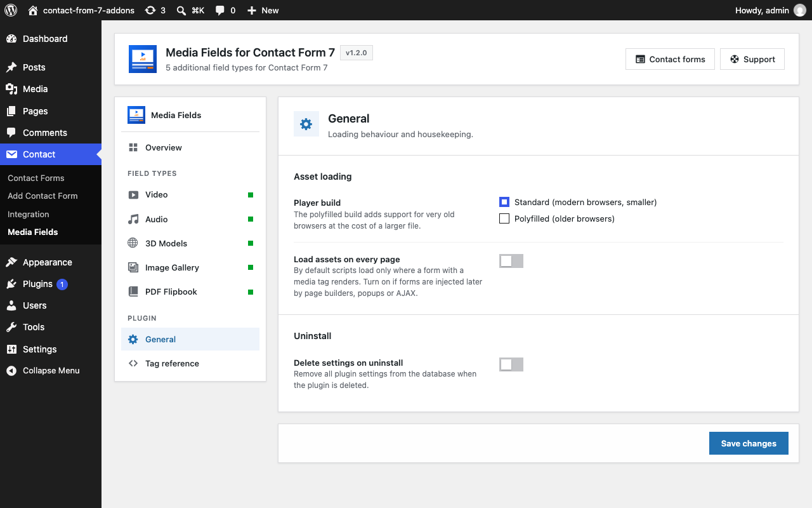812x508 pixels.
Task: Click the Uninstall section heading
Action: click(313, 336)
